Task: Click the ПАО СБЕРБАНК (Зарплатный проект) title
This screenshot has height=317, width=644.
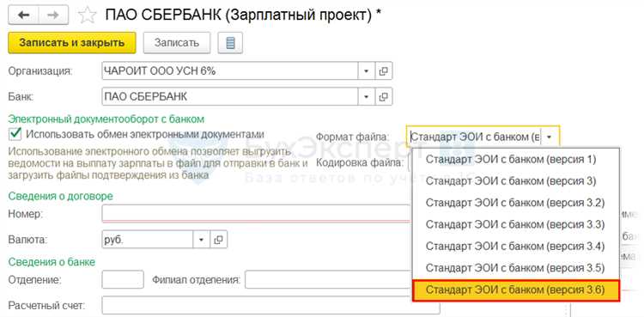Action: (244, 15)
